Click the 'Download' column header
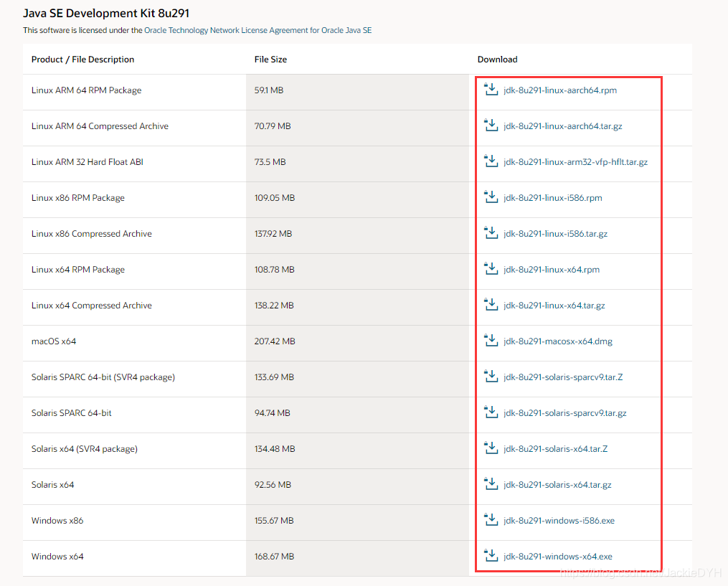 tap(497, 60)
